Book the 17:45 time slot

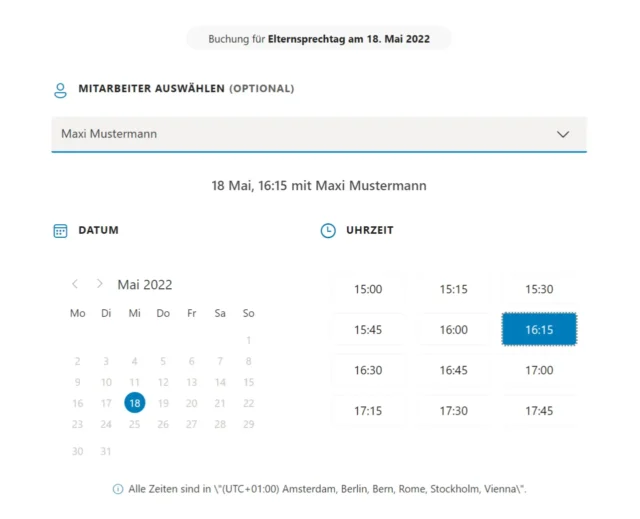539,411
